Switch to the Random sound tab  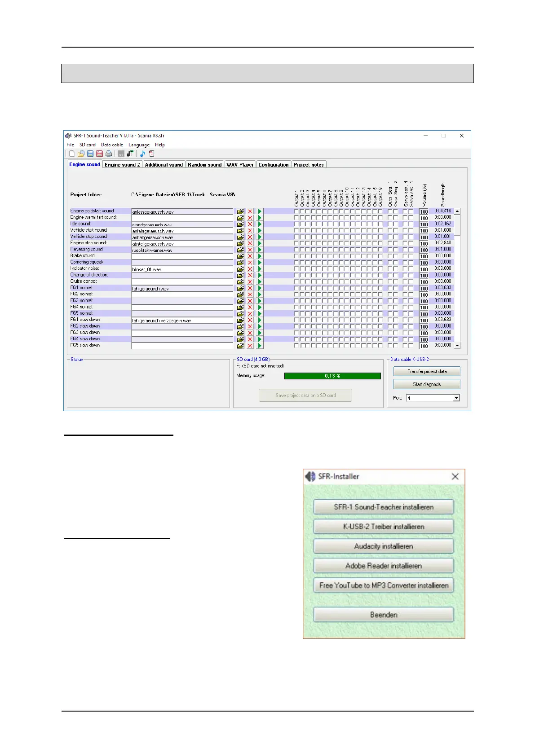[205, 165]
